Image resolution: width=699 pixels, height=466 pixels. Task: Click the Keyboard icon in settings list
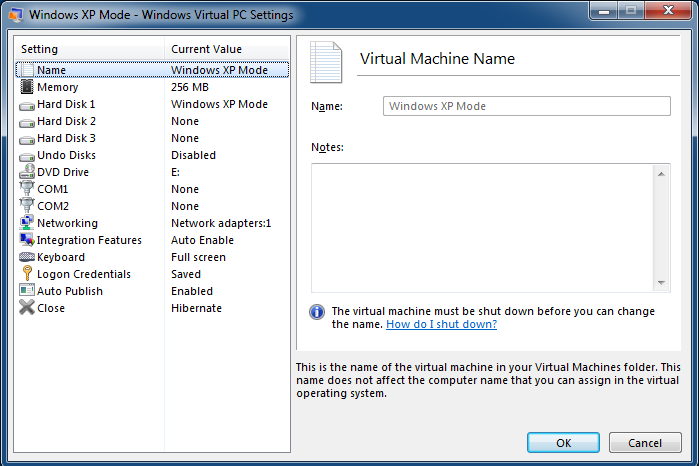[x=27, y=257]
